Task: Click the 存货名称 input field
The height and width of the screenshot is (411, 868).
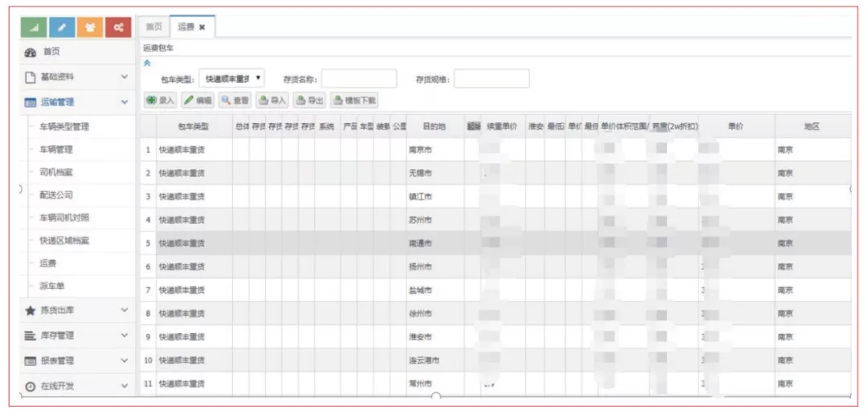Action: tap(359, 79)
